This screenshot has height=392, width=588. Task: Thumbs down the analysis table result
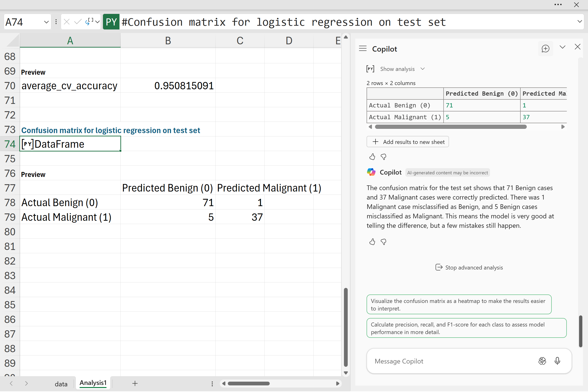[x=383, y=157]
